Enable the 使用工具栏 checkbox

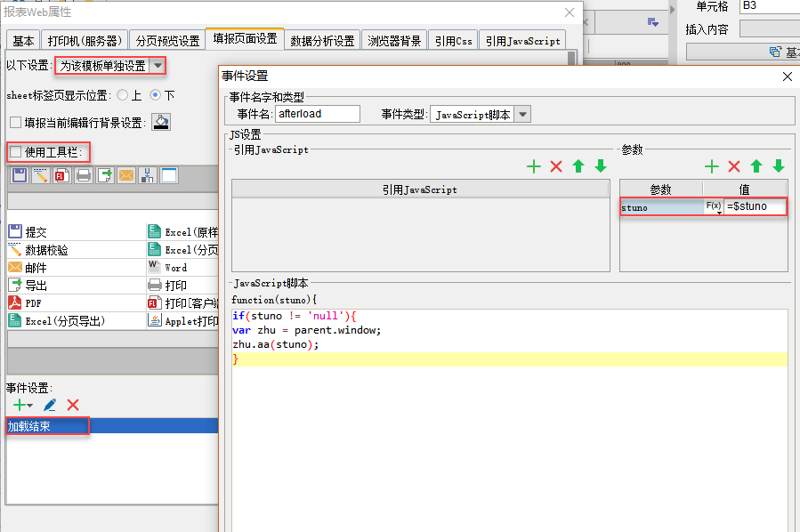(x=16, y=151)
